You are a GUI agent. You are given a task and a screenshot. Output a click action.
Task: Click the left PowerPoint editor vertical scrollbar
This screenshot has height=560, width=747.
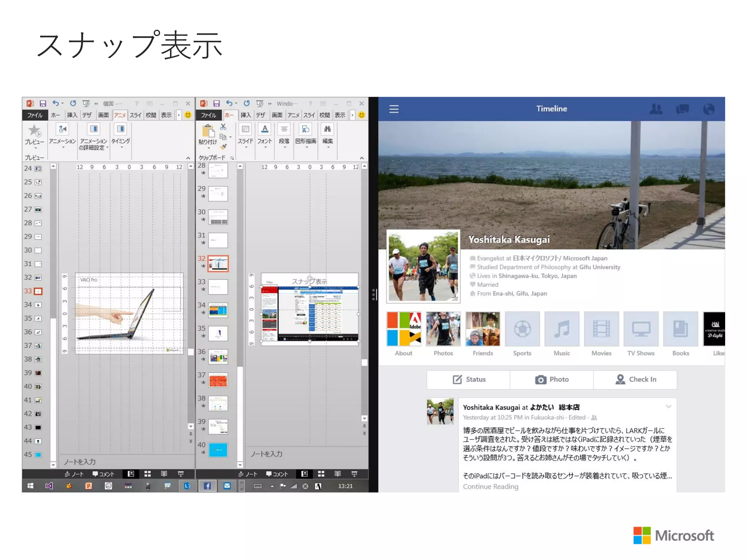tap(190, 296)
